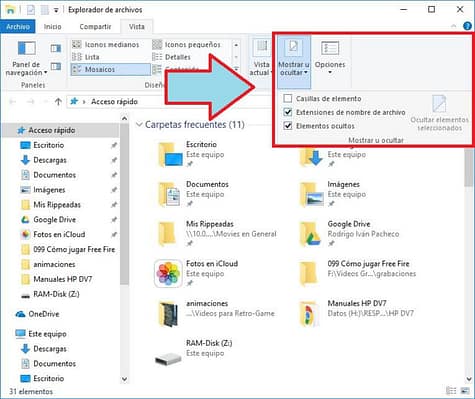Open animaciones in the sidebar

click(54, 264)
